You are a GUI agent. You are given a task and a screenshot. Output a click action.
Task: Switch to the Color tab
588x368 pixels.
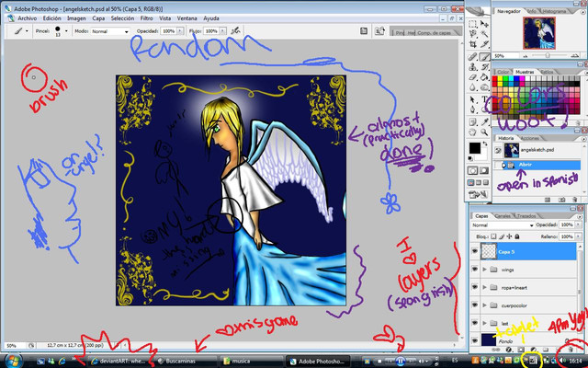click(x=503, y=72)
